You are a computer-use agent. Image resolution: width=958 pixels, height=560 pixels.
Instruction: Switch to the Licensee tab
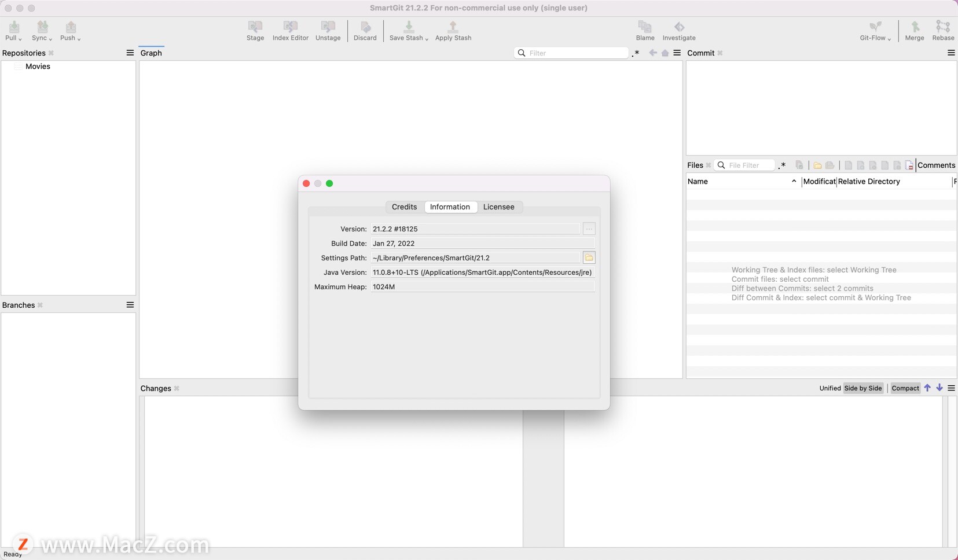(x=498, y=207)
